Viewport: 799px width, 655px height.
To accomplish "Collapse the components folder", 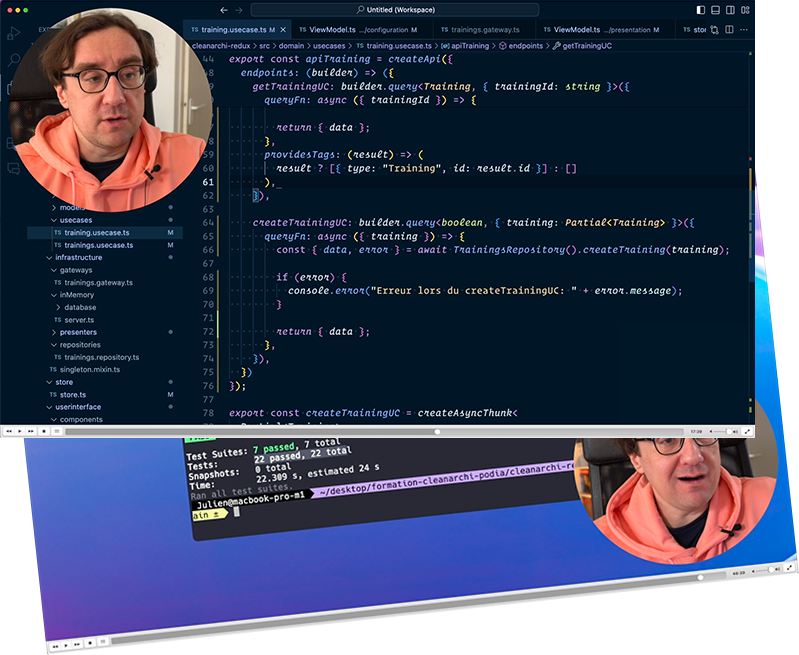I will tap(81, 420).
